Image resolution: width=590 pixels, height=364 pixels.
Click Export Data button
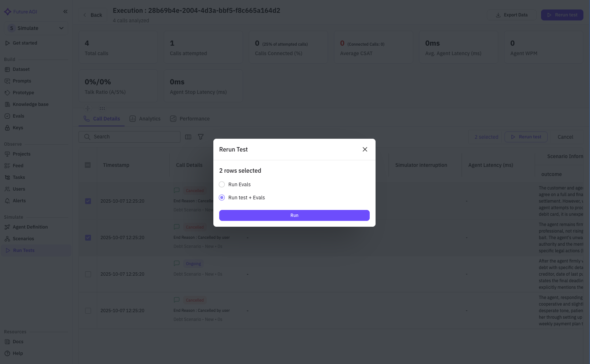(x=511, y=15)
